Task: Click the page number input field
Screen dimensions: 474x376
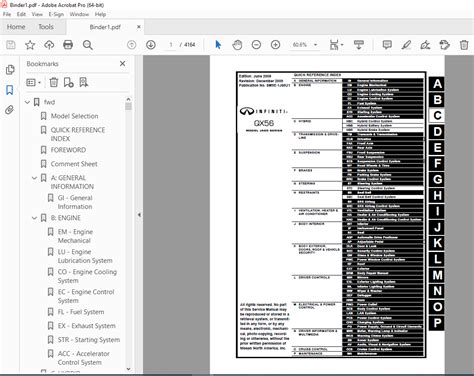Action: click(171, 45)
